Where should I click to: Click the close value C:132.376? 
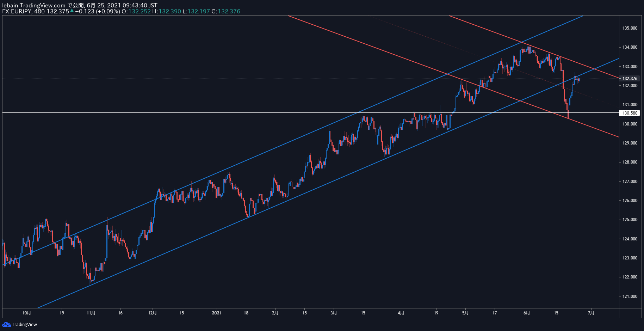(225, 11)
